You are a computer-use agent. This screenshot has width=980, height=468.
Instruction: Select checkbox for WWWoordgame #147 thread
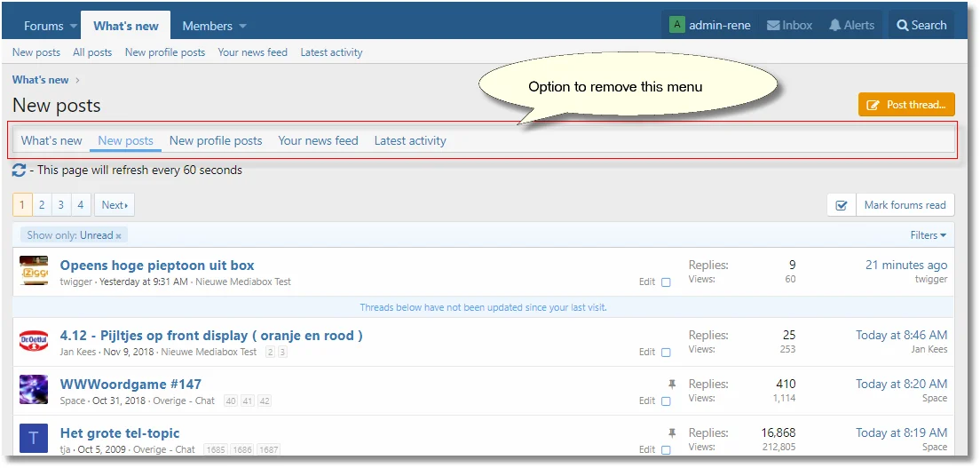click(666, 401)
